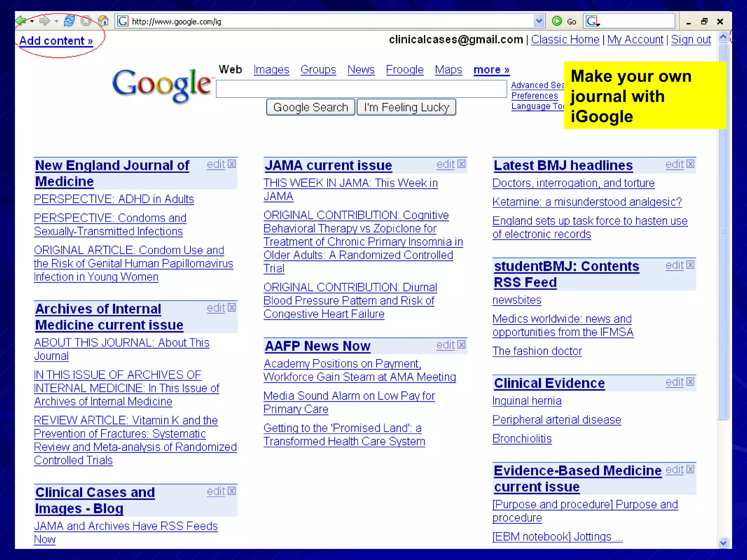The width and height of the screenshot is (747, 560).
Task: Open Doctors, interrogation, and torture headline
Action: 573,183
